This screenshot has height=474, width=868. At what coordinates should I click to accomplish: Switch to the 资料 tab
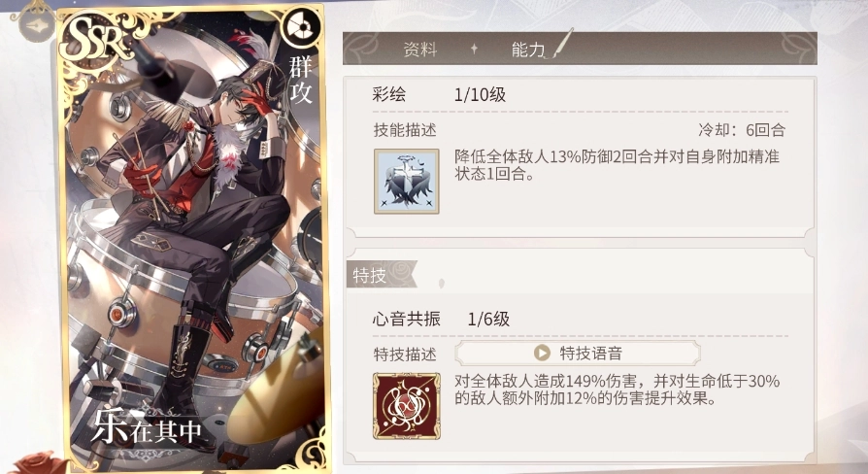420,50
